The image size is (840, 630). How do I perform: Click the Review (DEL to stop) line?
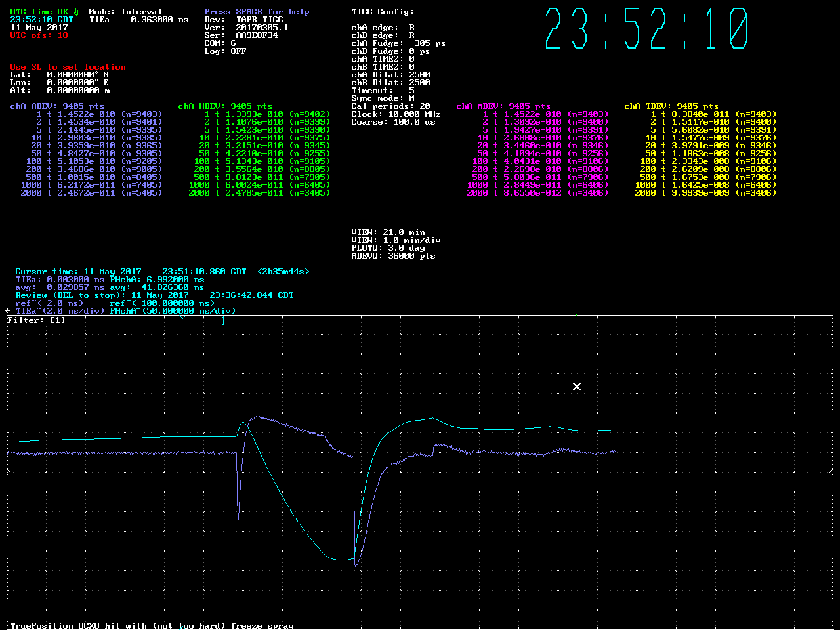(x=154, y=295)
